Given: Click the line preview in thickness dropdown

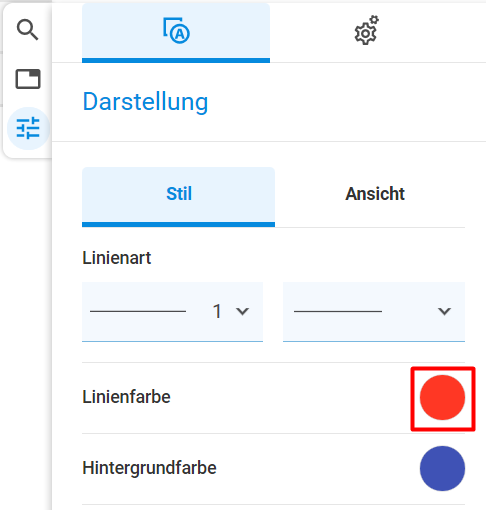Looking at the screenshot, I should (138, 311).
